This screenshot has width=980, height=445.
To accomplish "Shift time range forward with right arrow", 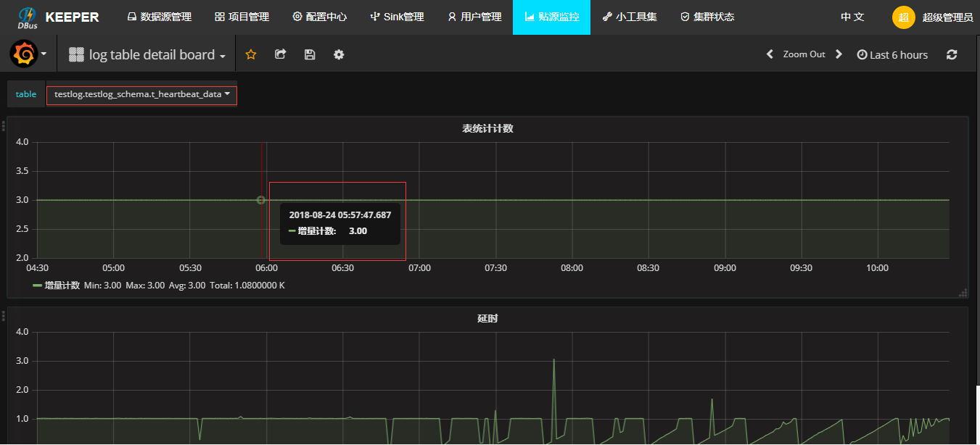I will tap(839, 54).
